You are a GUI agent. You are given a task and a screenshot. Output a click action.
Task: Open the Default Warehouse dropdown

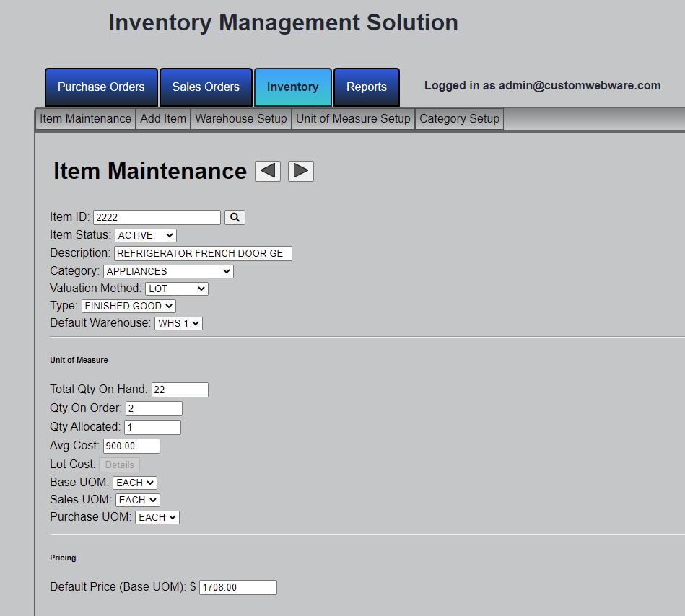coord(179,323)
